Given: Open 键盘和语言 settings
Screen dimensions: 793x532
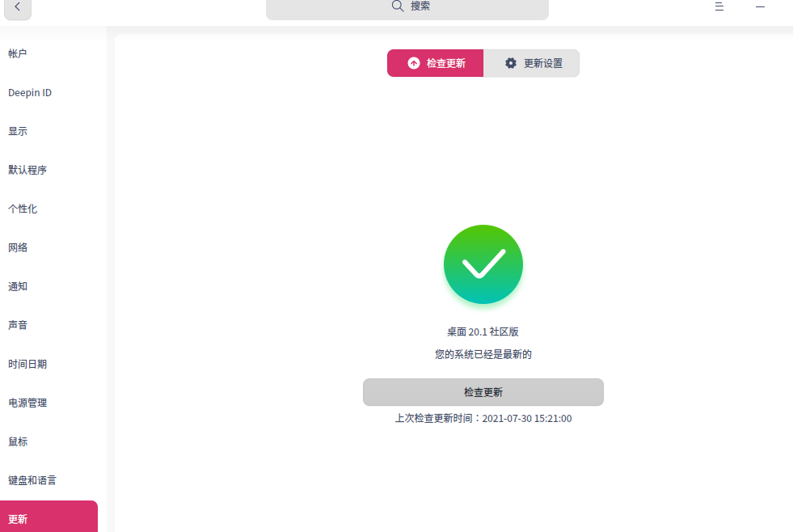Looking at the screenshot, I should click(32, 480).
